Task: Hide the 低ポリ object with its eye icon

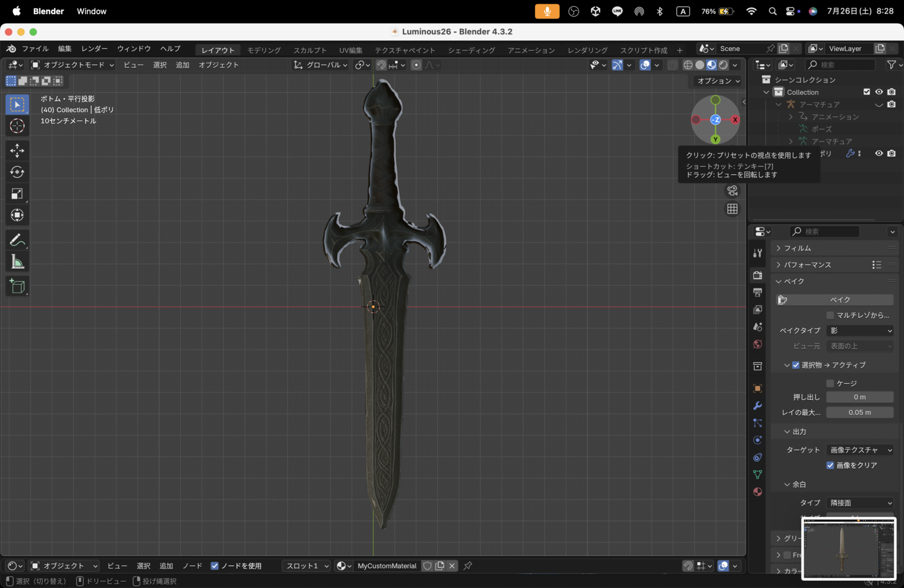Action: 879,154
